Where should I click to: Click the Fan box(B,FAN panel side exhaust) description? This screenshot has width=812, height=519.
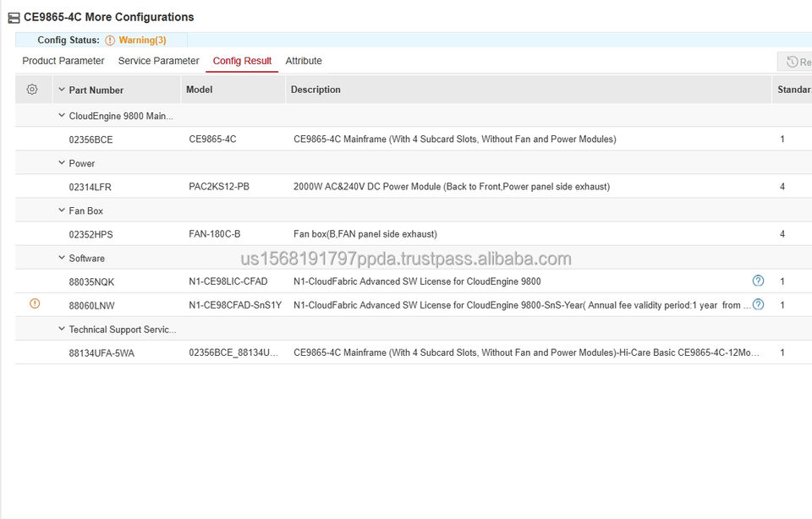coord(365,234)
